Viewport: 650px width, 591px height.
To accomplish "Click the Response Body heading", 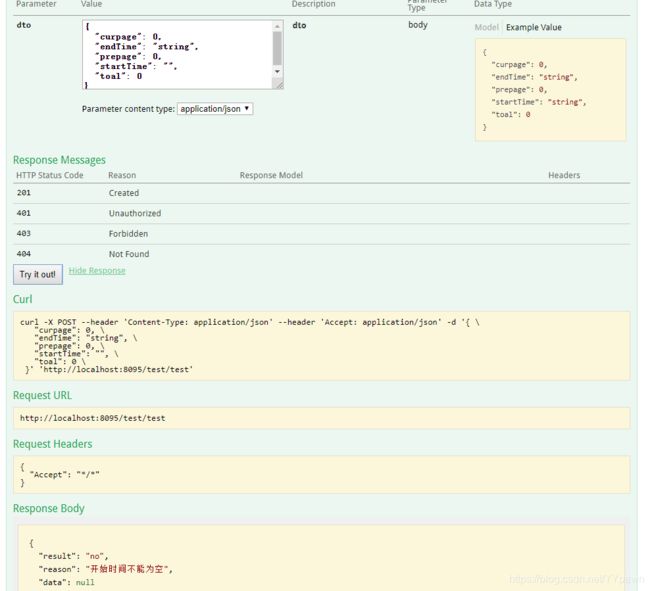I will tap(49, 509).
